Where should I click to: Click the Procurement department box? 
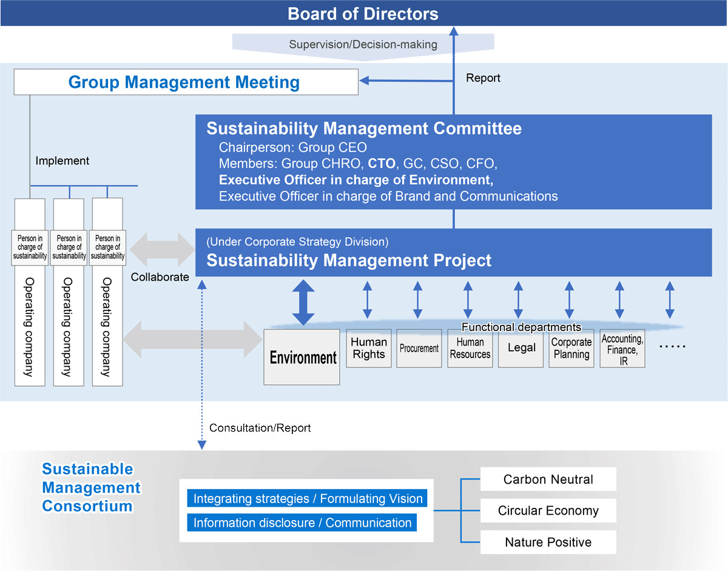point(419,349)
